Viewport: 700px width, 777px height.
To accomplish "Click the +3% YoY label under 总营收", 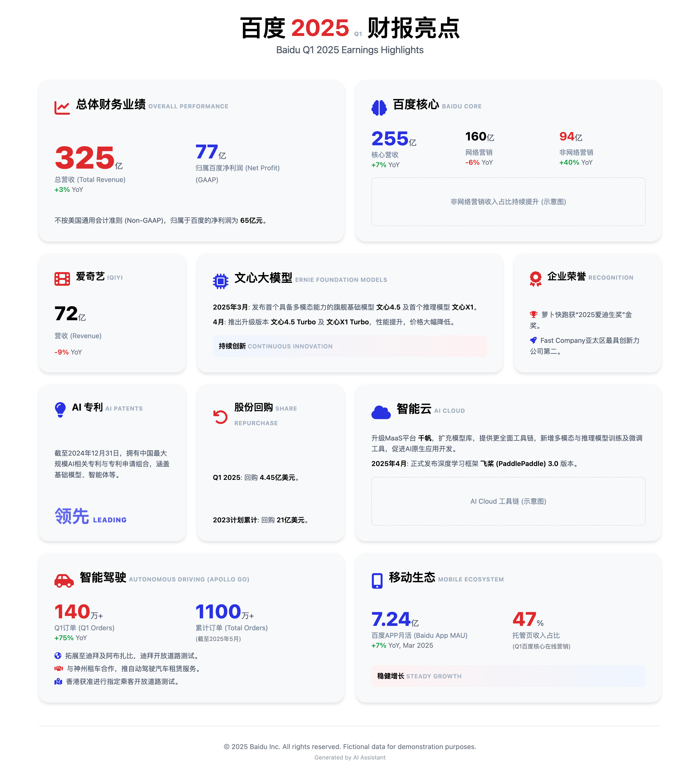I will 69,190.
